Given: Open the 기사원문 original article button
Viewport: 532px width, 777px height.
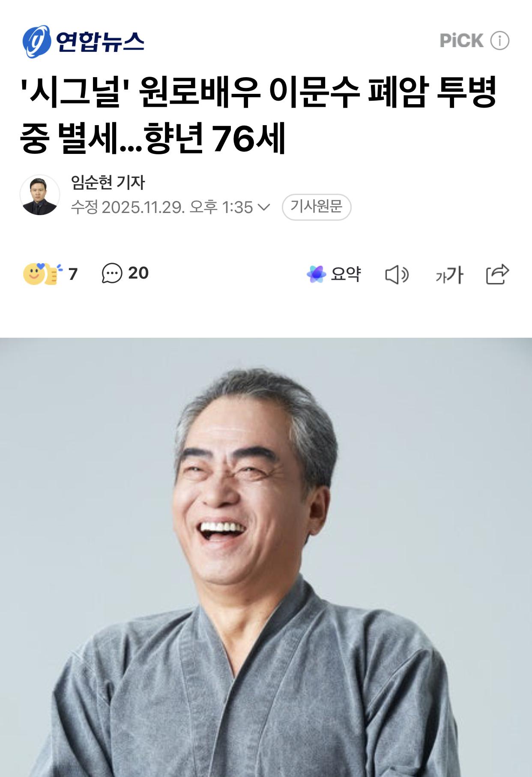Looking at the screenshot, I should [317, 207].
